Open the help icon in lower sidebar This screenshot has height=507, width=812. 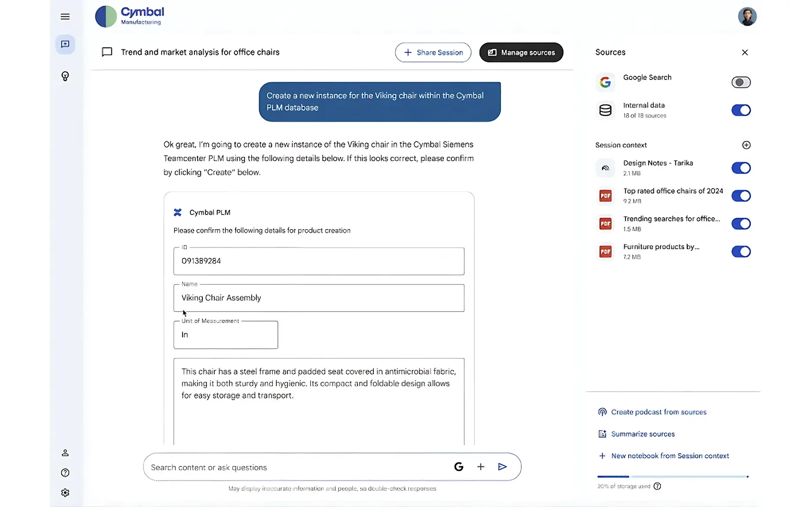click(65, 473)
